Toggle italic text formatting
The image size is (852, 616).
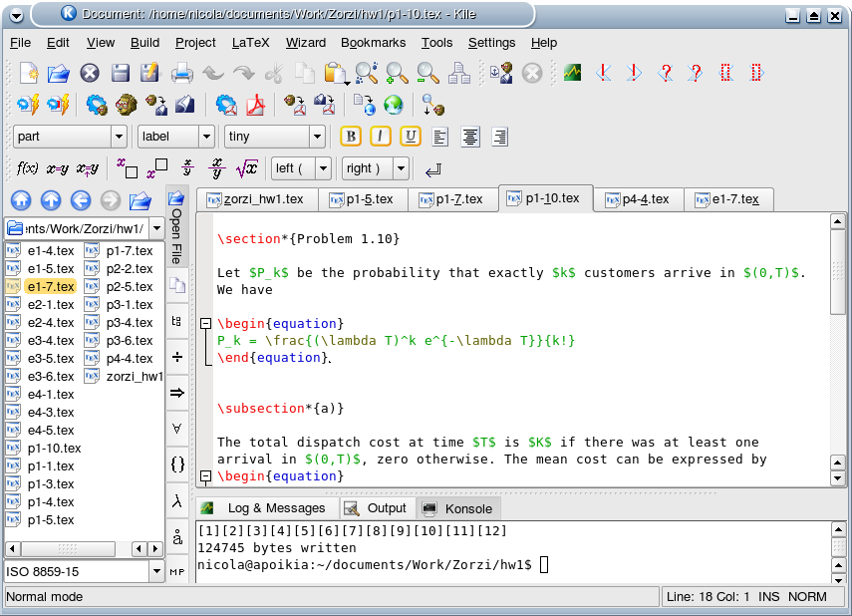click(380, 137)
